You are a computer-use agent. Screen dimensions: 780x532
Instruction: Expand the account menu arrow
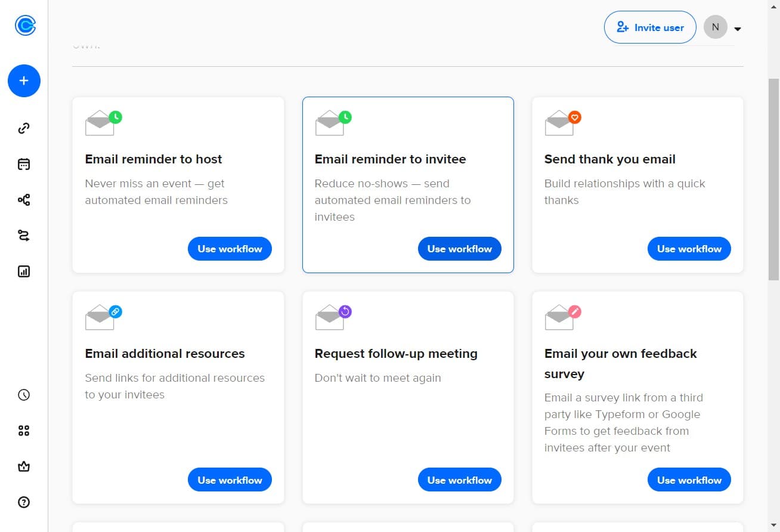[738, 28]
